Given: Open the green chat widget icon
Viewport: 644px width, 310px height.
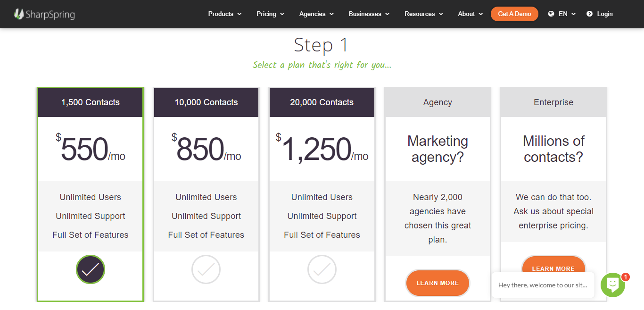Looking at the screenshot, I should (612, 285).
